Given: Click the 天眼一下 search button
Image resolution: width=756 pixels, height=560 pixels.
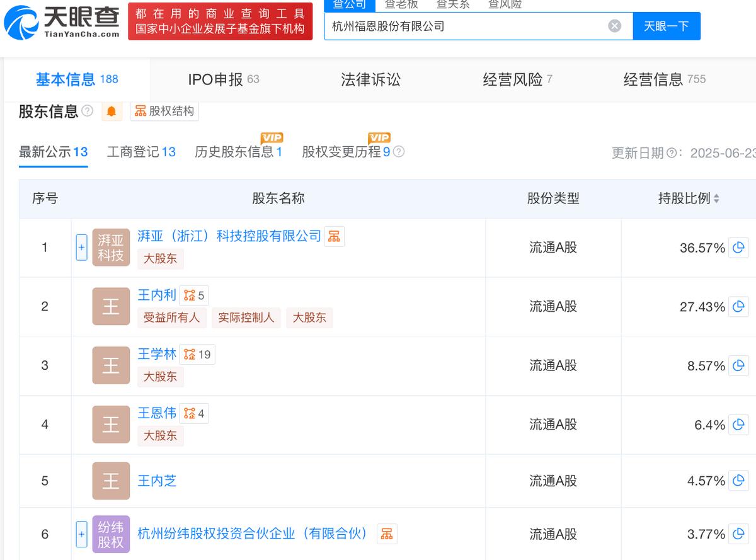Looking at the screenshot, I should point(666,26).
